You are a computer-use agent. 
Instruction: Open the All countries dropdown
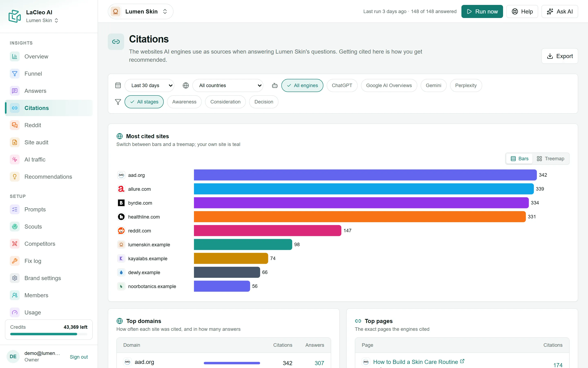click(228, 85)
